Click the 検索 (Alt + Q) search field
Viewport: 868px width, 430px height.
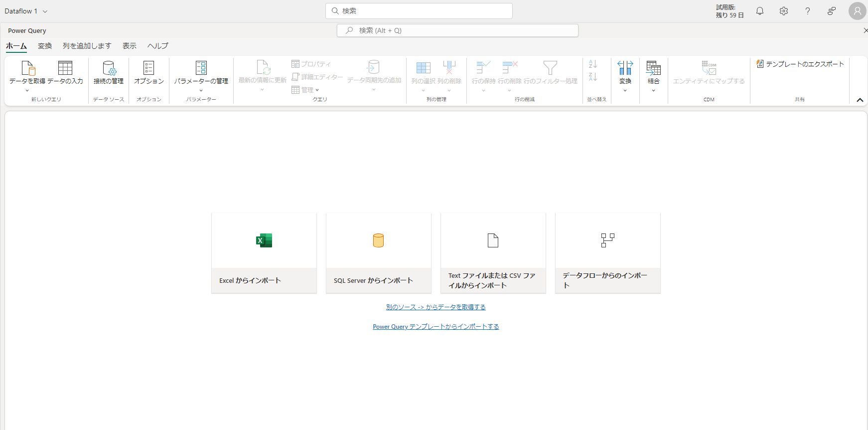point(457,30)
